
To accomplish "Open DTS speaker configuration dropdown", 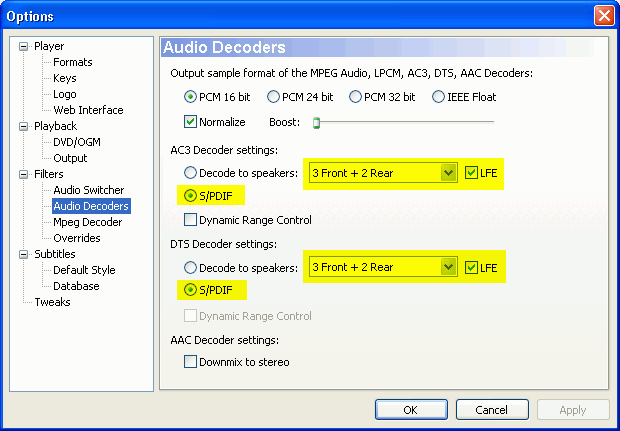I will 449,267.
